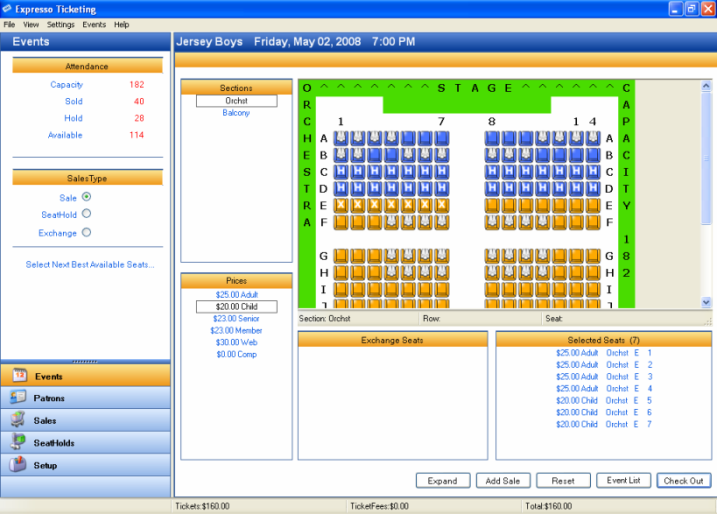
Task: Click selected seat entry Orchst E 2
Action: point(604,364)
